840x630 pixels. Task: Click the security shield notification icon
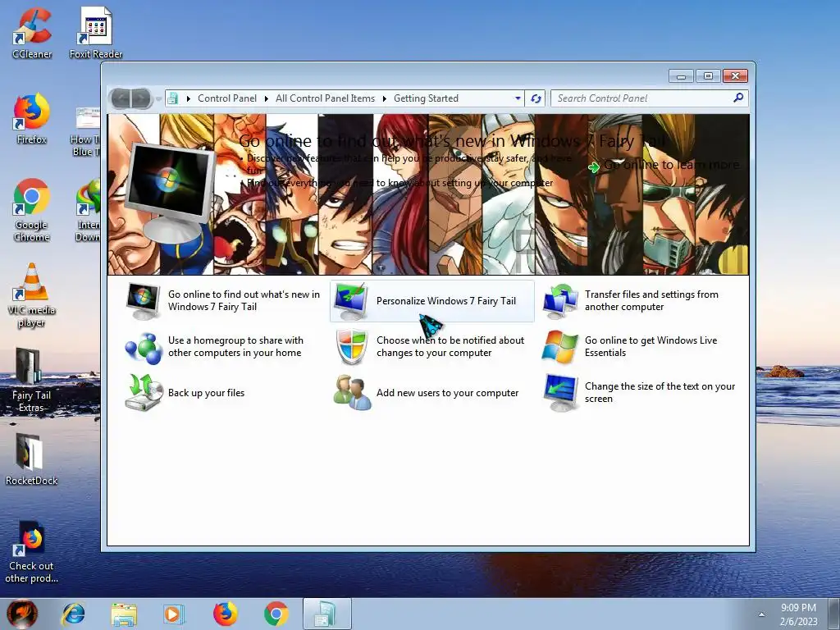351,347
